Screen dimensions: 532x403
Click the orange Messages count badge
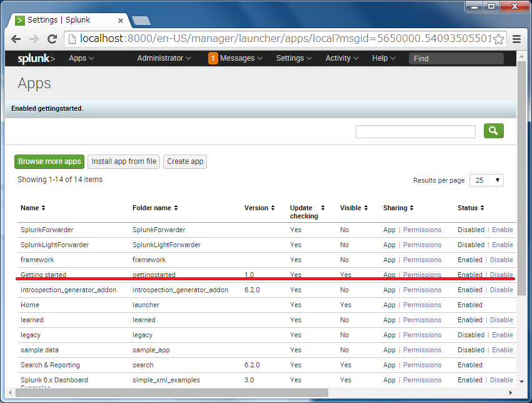[x=213, y=58]
